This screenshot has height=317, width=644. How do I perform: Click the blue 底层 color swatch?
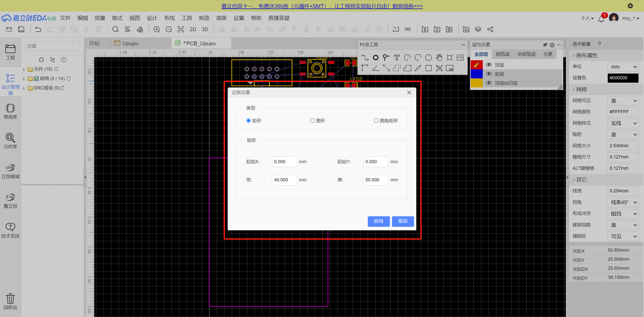476,74
